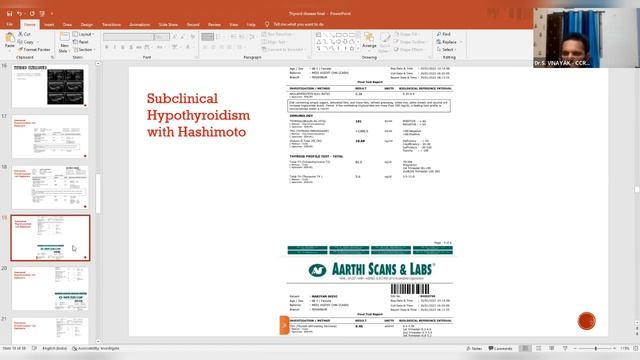Viewport: 640px width, 360px height.
Task: Open the Comments pane in status bar
Action: pyautogui.click(x=500, y=349)
